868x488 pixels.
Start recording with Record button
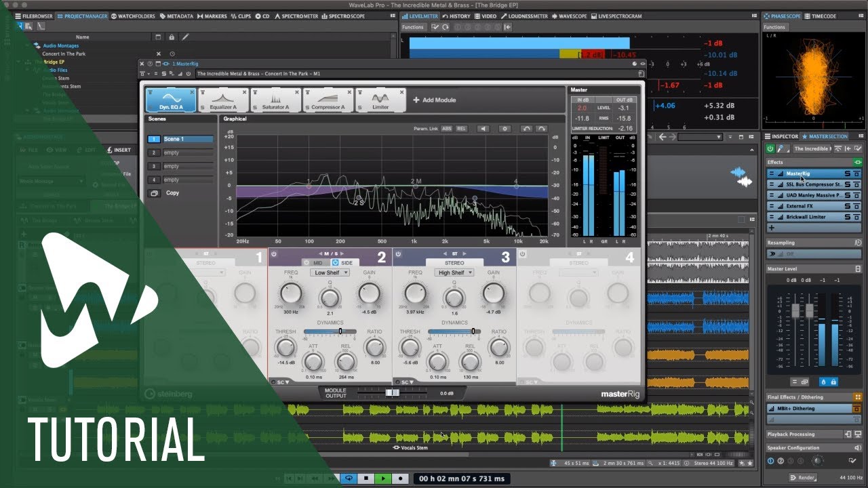click(400, 478)
